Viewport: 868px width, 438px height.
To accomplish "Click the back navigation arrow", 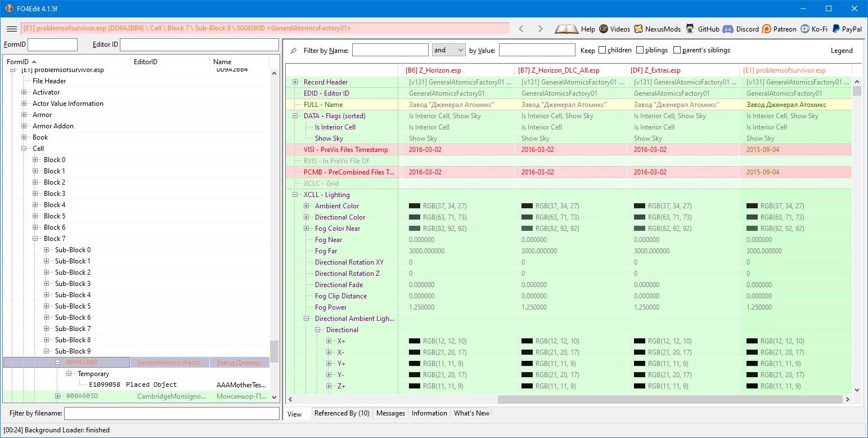I will click(521, 29).
